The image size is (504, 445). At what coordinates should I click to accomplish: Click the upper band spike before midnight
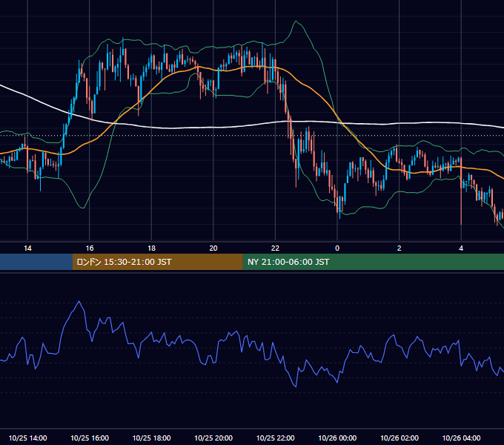[x=296, y=22]
